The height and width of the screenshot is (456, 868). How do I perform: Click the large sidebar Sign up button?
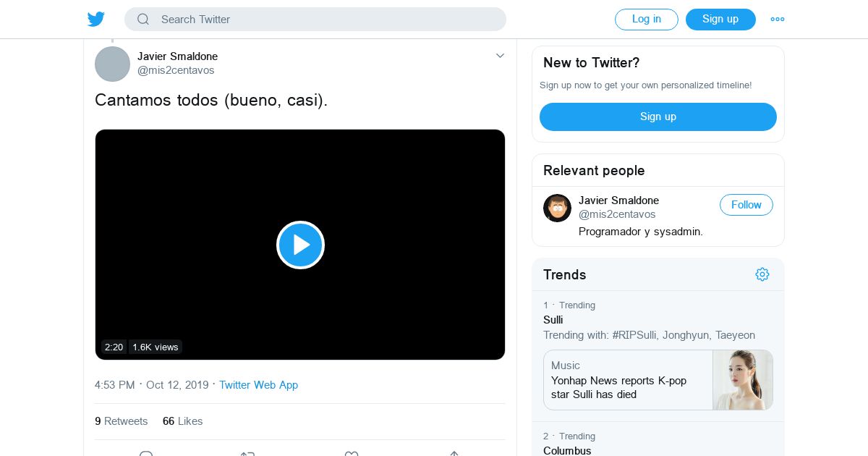658,117
